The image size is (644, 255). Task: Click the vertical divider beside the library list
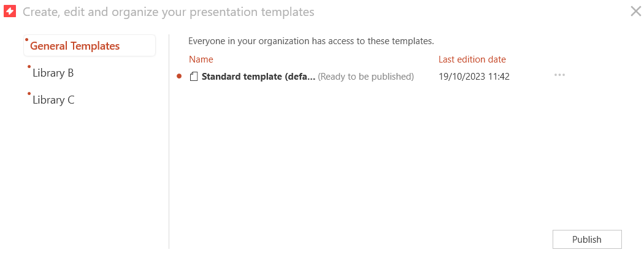pos(169,142)
